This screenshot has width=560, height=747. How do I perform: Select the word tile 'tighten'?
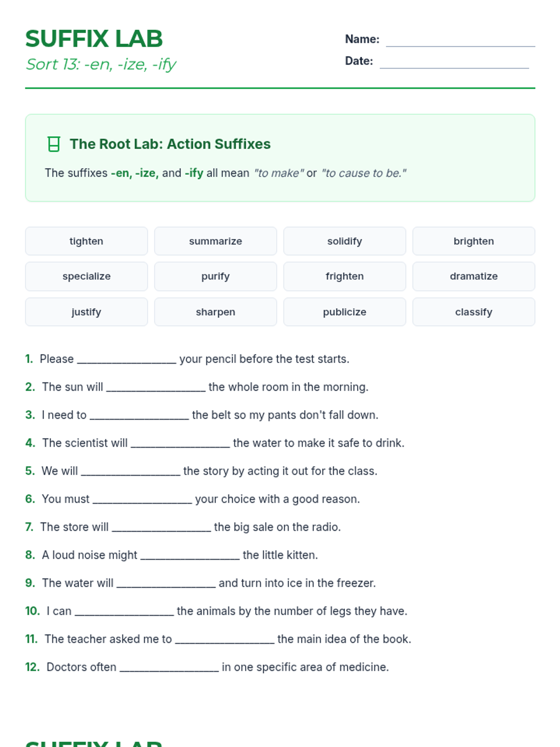[x=86, y=241]
